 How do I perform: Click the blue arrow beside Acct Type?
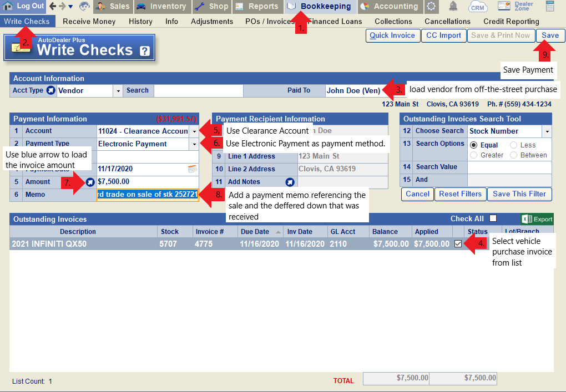tap(51, 90)
